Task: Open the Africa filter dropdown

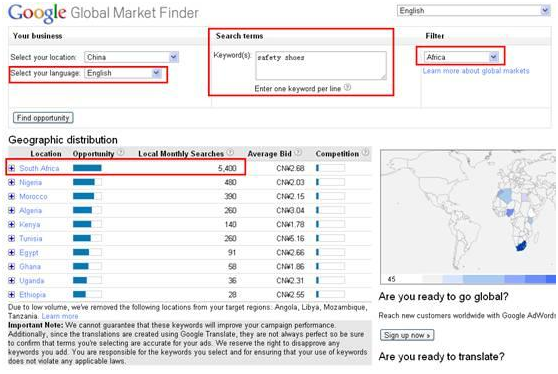Action: pyautogui.click(x=461, y=57)
